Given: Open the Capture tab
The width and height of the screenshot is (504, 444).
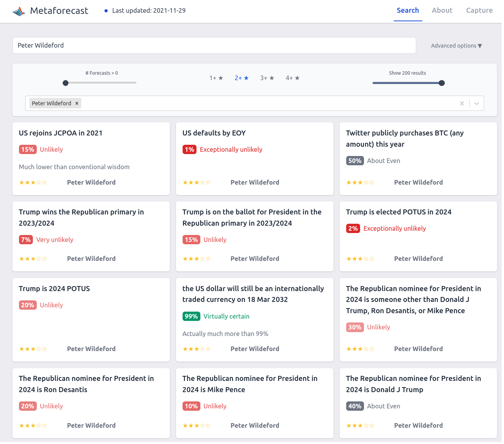Looking at the screenshot, I should [479, 10].
